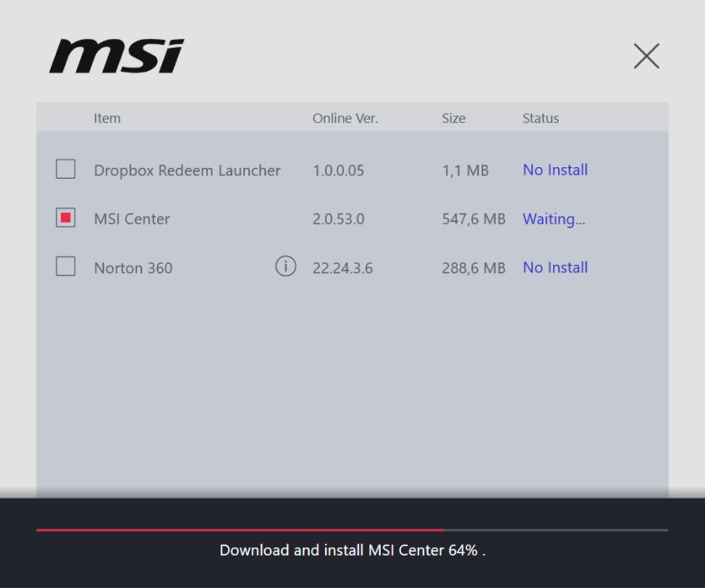The image size is (705, 588).
Task: Click the Waiting... status for MSI Center
Action: [554, 219]
